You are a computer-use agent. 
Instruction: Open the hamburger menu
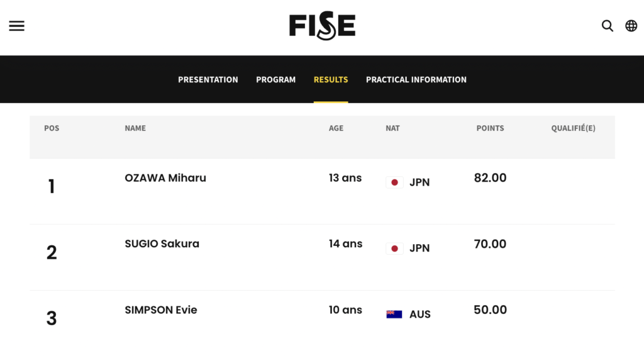17,26
